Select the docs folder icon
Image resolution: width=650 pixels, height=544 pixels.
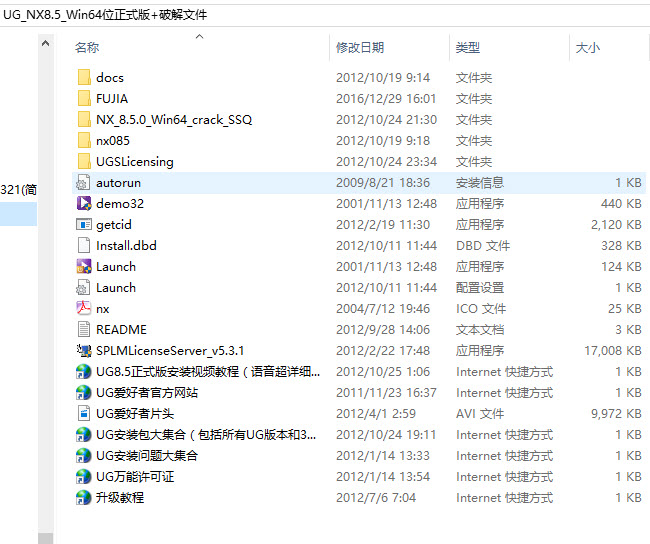coord(84,78)
